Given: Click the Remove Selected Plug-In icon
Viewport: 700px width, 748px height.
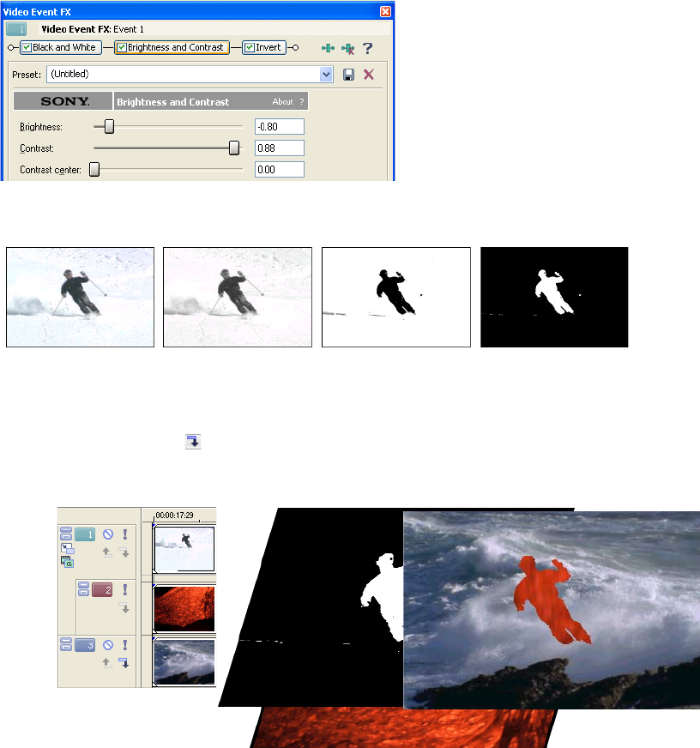Looking at the screenshot, I should (347, 49).
